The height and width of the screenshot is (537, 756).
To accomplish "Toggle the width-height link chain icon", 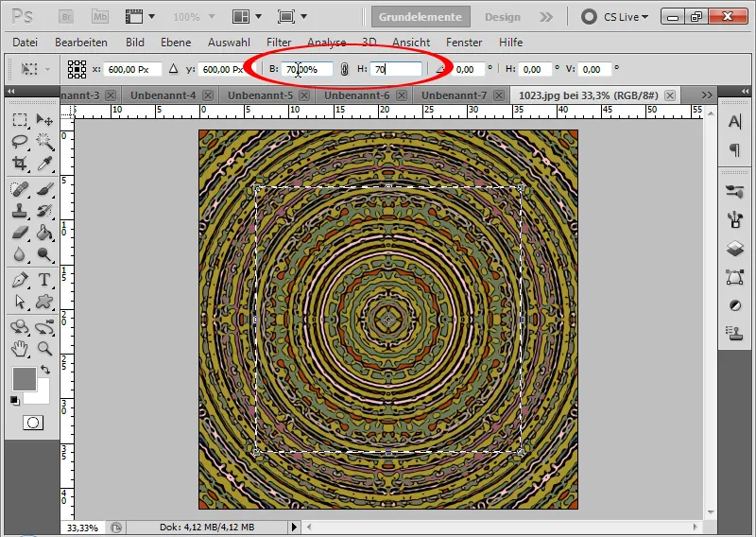I will (x=344, y=69).
